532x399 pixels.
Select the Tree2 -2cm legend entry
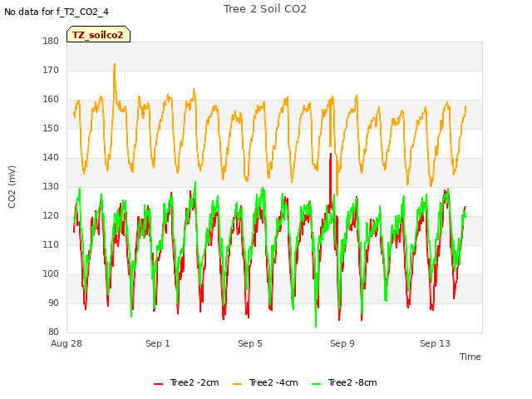click(x=186, y=382)
